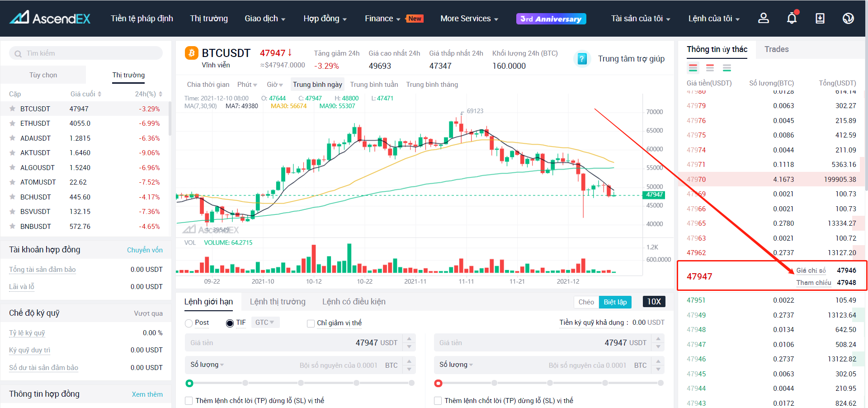
Task: Click the Xem thêm link
Action: pos(147,394)
